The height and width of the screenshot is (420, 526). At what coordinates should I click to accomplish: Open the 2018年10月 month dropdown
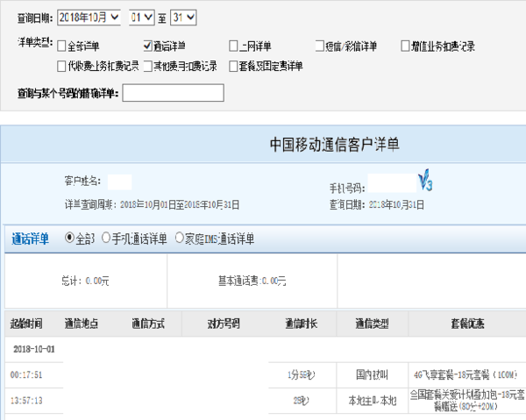(x=89, y=18)
